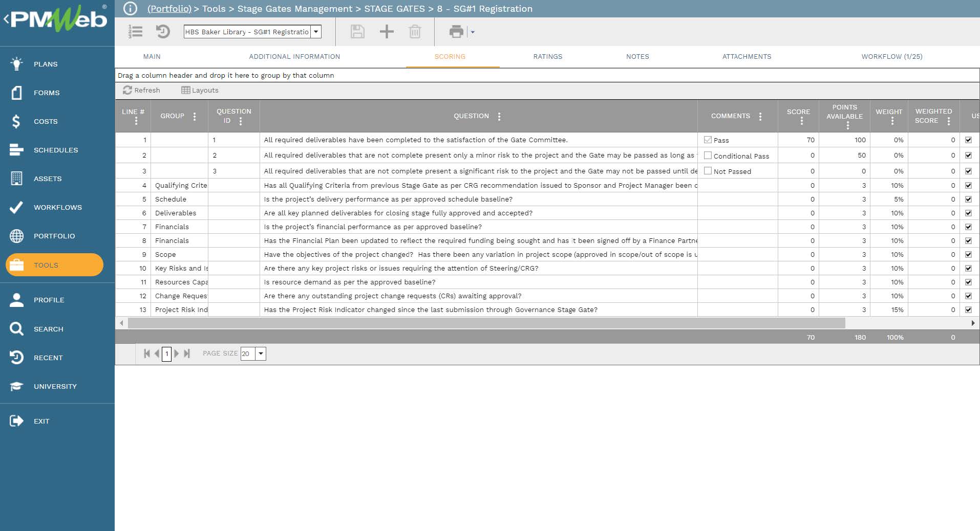The height and width of the screenshot is (531, 980).
Task: Open Profile in the sidebar
Action: coord(57,300)
